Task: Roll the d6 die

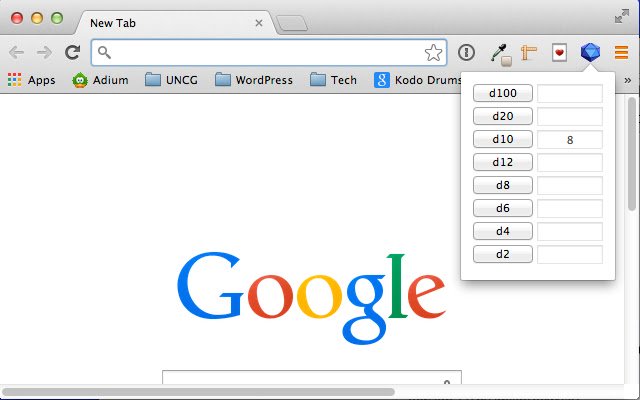Action: [x=503, y=208]
